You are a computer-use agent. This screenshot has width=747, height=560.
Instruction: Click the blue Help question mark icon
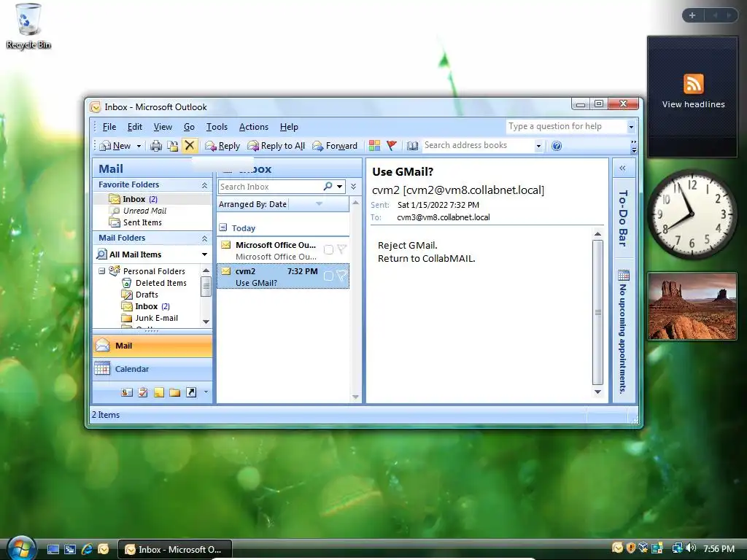[557, 146]
